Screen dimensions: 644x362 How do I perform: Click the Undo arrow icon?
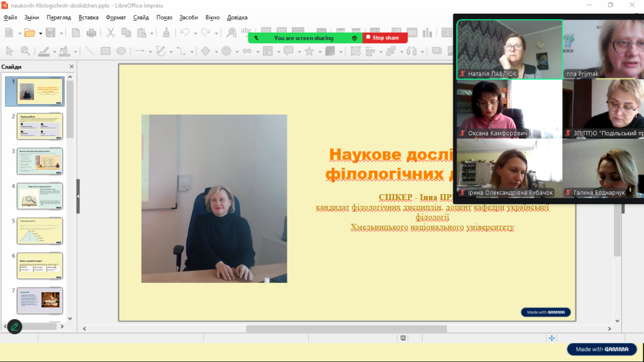pos(184,33)
